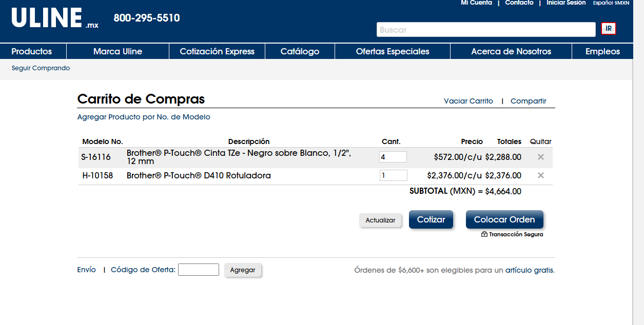Screen dimensions: 644x325
Task: Switch language via Español $MXN
Action: pyautogui.click(x=611, y=3)
